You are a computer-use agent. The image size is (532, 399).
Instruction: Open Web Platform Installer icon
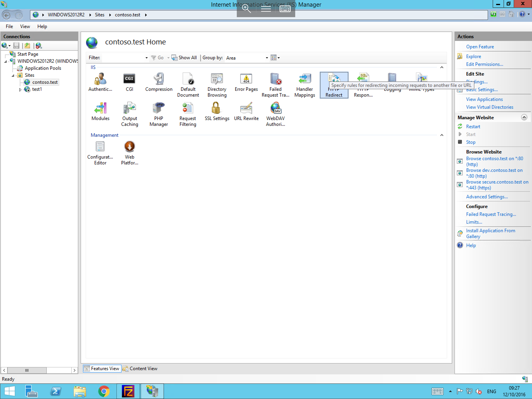click(x=129, y=153)
